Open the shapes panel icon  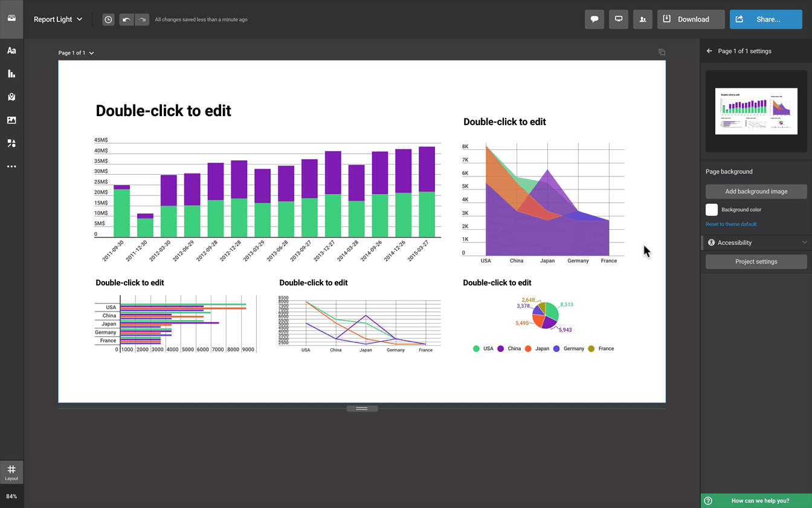point(11,143)
